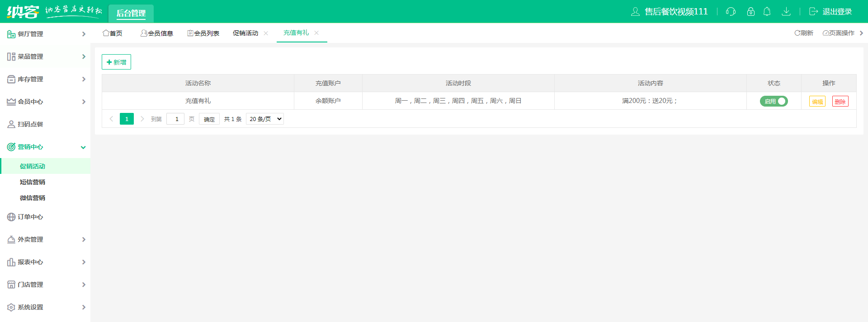Click the logout arrow icon
This screenshot has width=868, height=322.
(813, 12)
